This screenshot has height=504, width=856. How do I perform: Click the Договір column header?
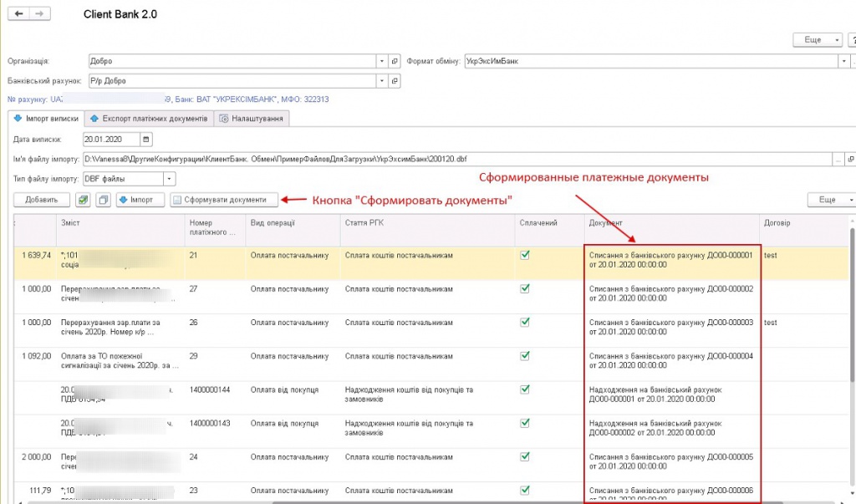pyautogui.click(x=803, y=230)
